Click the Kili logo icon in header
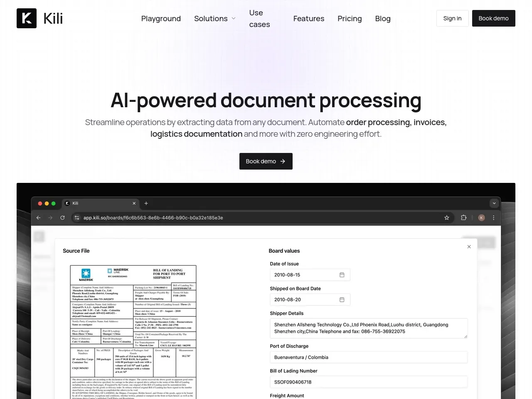 click(x=27, y=18)
